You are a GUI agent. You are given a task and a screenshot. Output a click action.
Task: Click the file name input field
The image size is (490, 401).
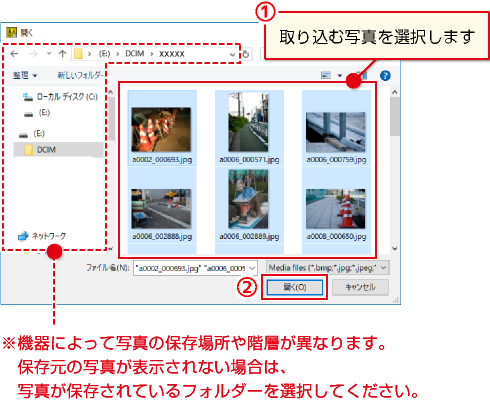191,268
